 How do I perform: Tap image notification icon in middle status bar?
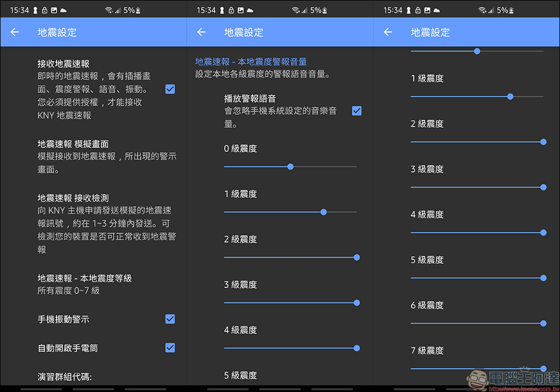[x=241, y=10]
